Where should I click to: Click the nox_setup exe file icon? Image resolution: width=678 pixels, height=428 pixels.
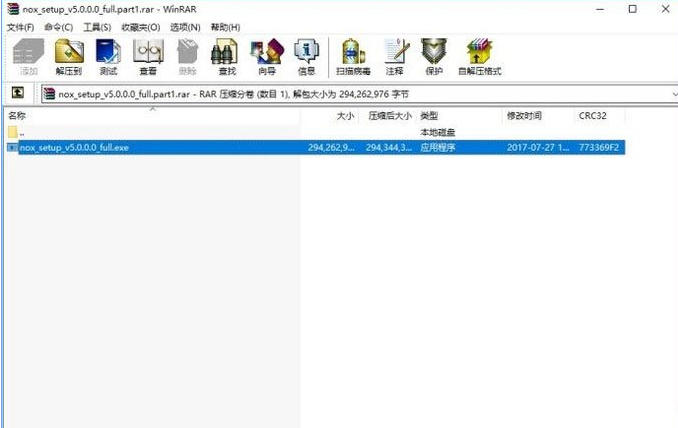coord(13,147)
